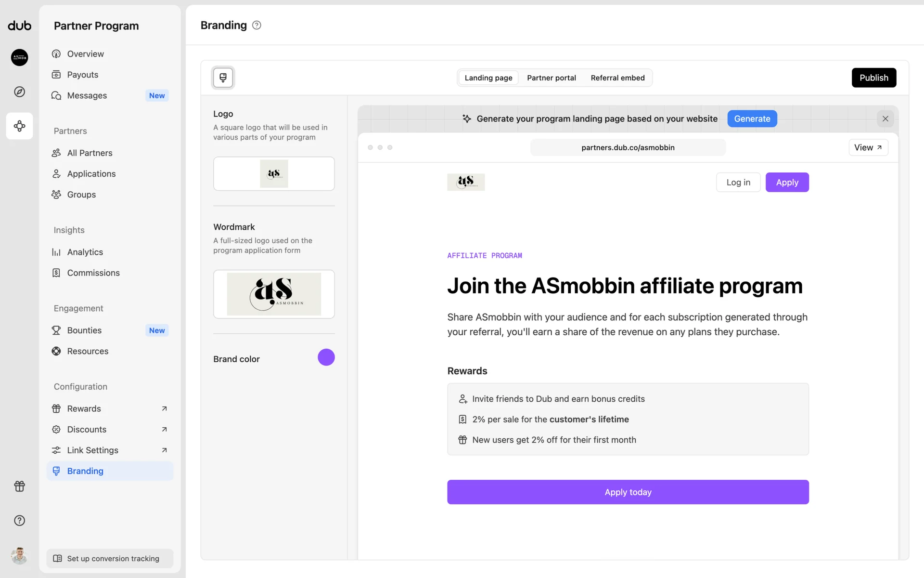The height and width of the screenshot is (578, 924).
Task: Open the compass explore icon in sidebar
Action: click(x=19, y=92)
